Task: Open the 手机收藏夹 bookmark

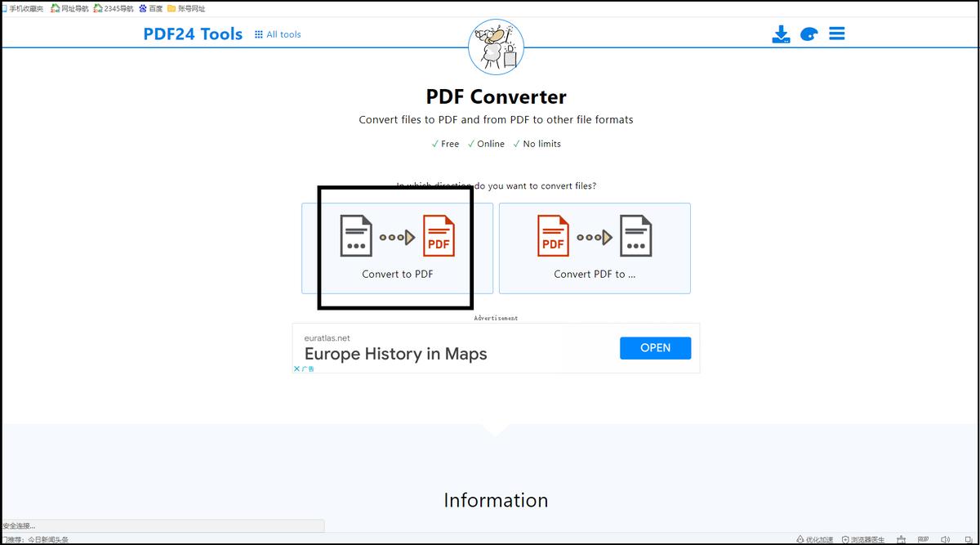Action: coord(22,8)
